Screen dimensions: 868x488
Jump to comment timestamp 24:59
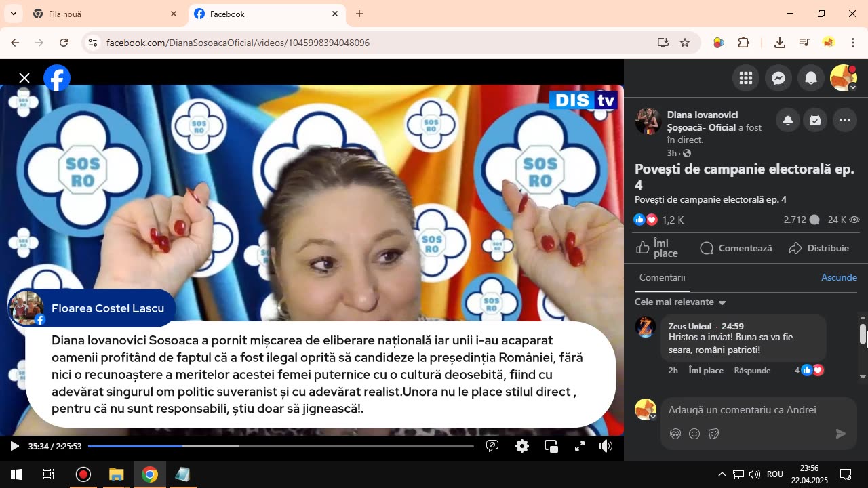(x=732, y=326)
